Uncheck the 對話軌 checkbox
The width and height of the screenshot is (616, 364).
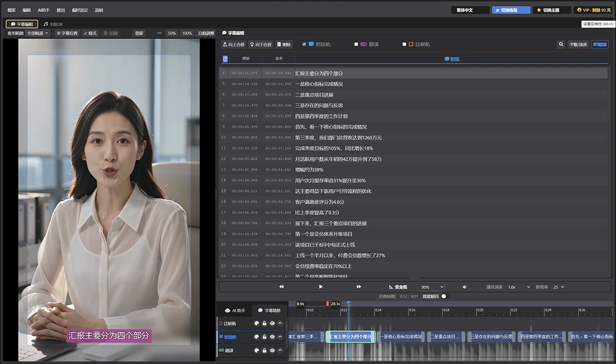pos(304,45)
